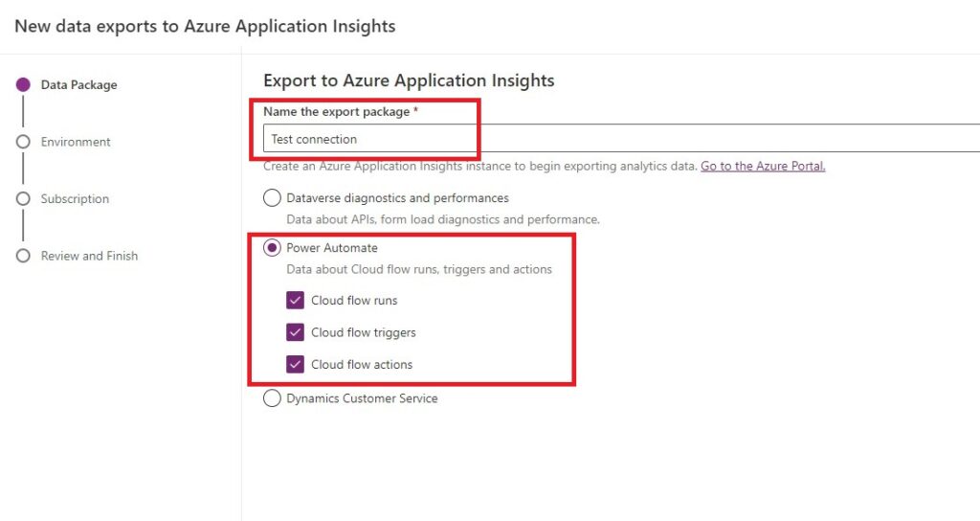
Task: Click the Environment step circle indicator
Action: (x=23, y=142)
